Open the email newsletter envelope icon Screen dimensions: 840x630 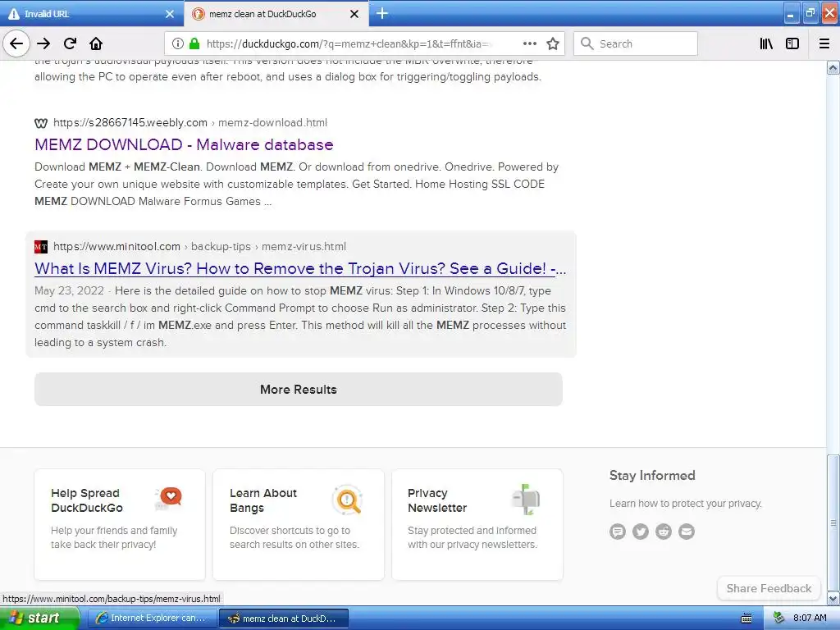coord(687,532)
